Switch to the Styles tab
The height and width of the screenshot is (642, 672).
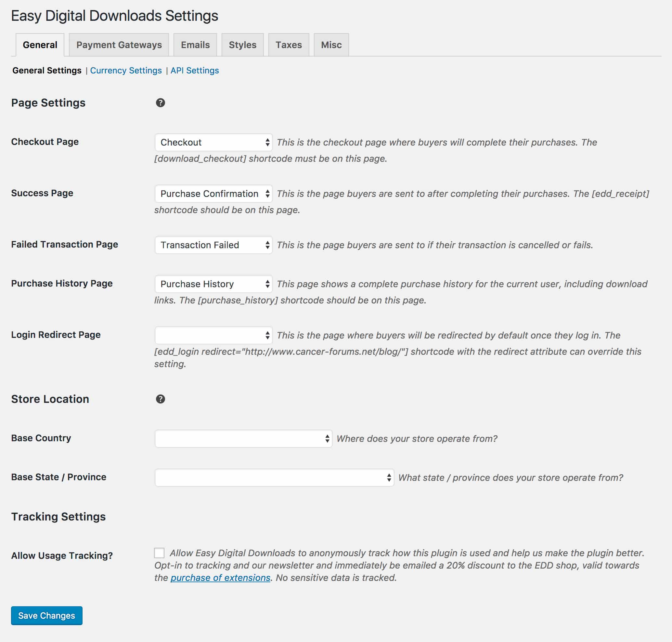click(242, 45)
